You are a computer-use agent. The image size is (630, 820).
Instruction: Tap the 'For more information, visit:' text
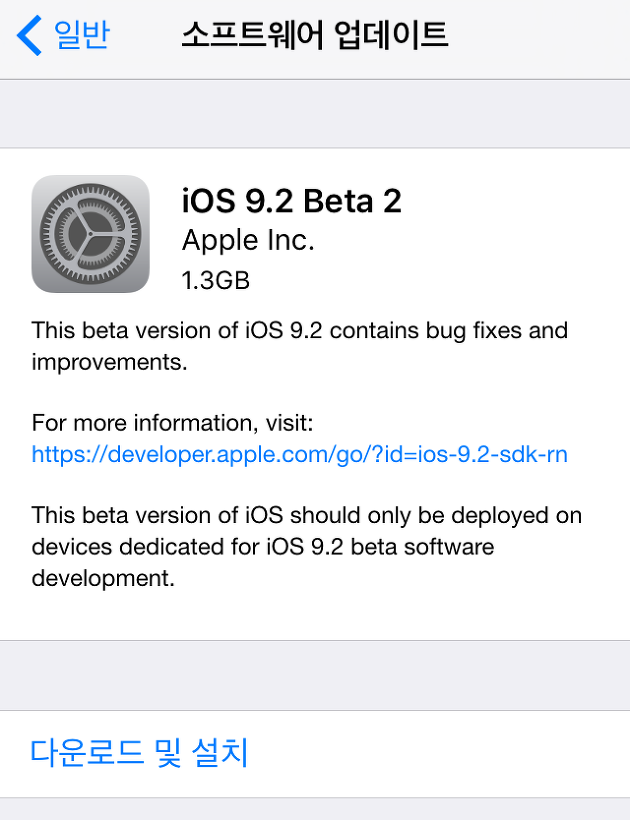173,422
